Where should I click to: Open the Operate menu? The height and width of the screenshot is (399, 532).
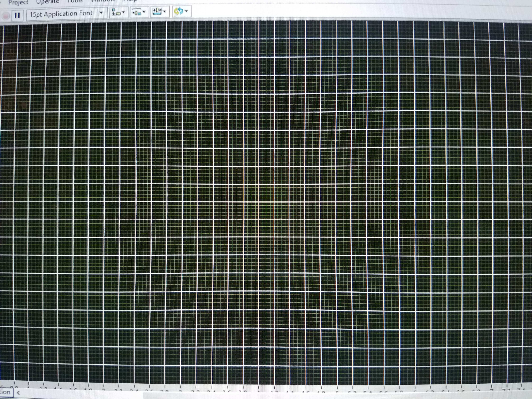point(48,2)
